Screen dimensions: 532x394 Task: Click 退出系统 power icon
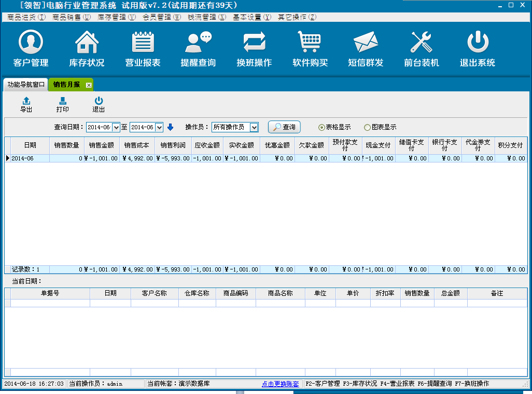pyautogui.click(x=478, y=43)
